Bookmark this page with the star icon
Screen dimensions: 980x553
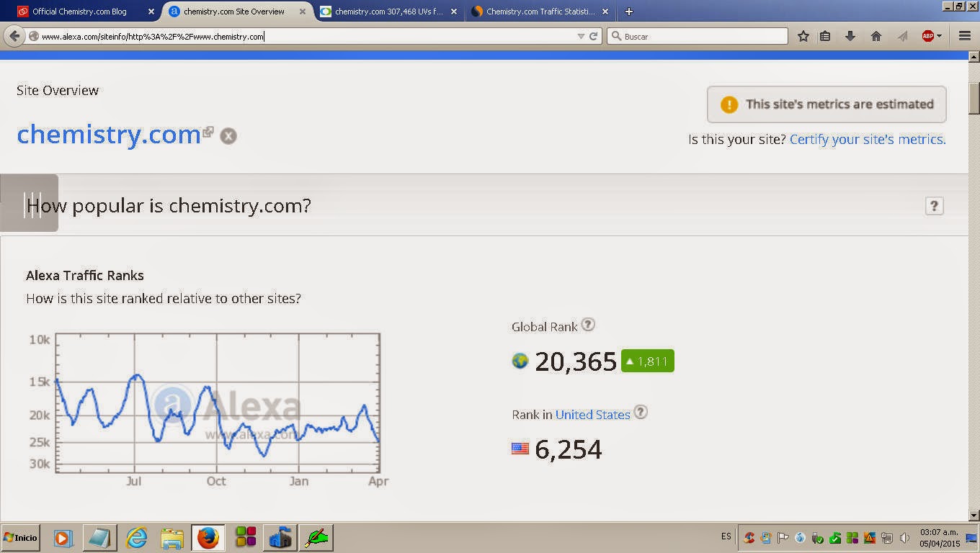803,36
